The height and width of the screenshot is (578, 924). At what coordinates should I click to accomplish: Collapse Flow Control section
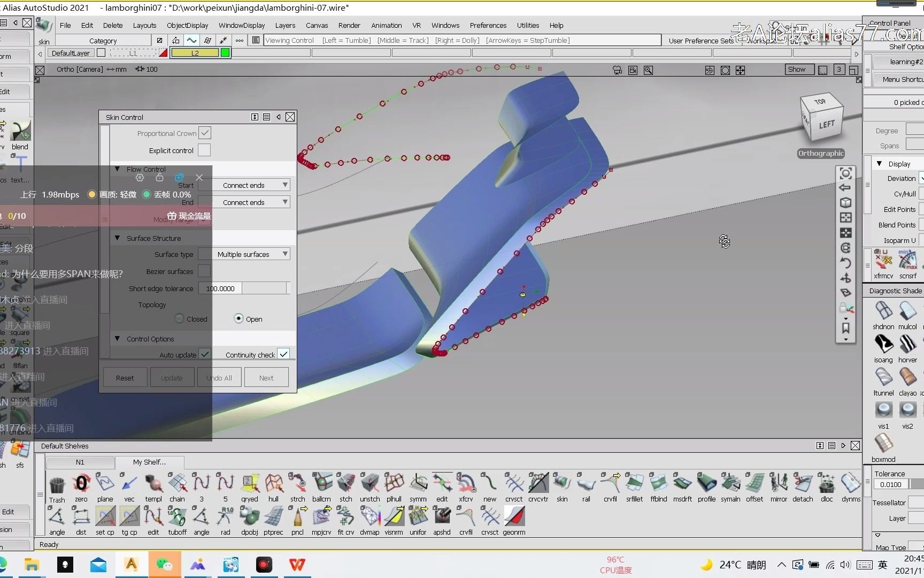click(x=117, y=169)
